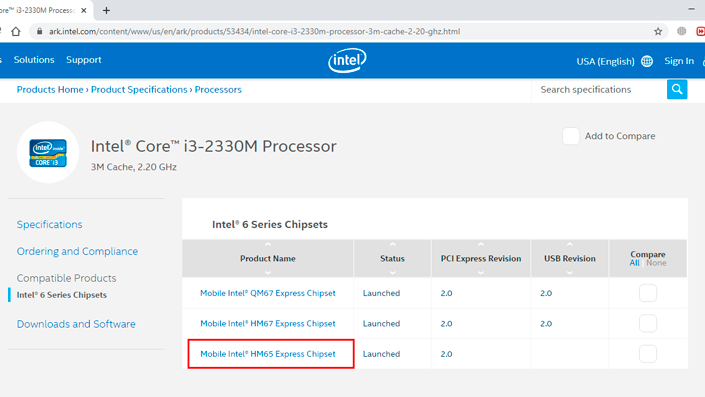Tick the Add to Compare checkbox
Viewport: 705px width, 397px height.
571,136
